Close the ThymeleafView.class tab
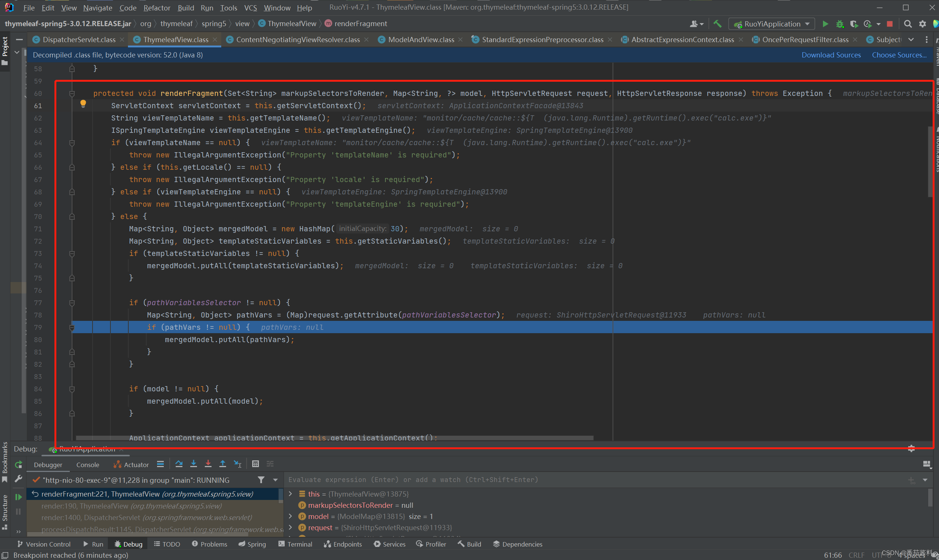 click(215, 40)
